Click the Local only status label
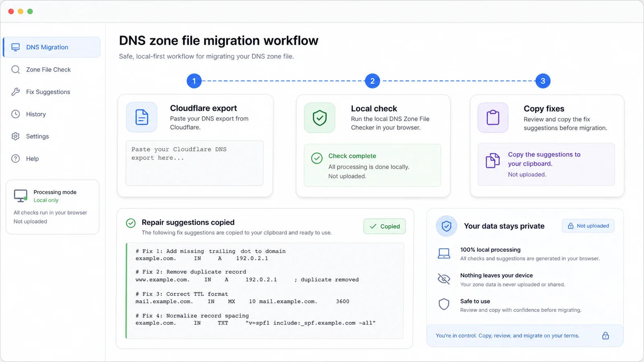This screenshot has width=644, height=362. tap(46, 200)
